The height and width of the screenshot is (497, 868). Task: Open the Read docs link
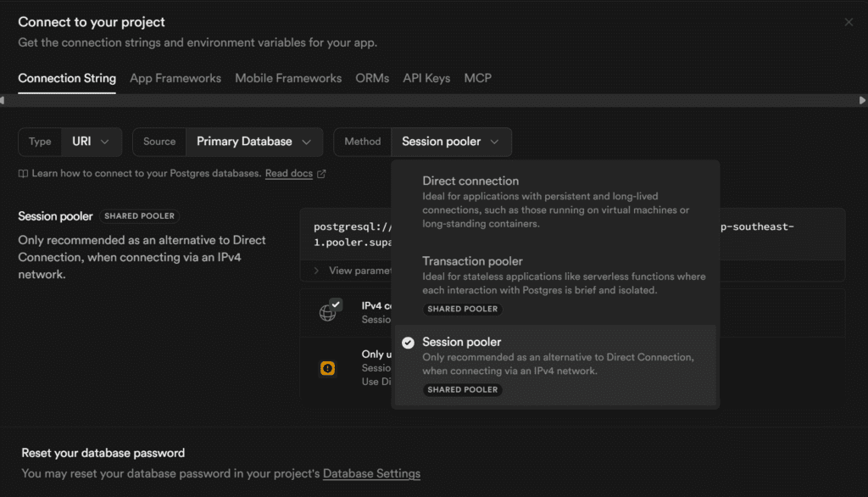click(289, 174)
